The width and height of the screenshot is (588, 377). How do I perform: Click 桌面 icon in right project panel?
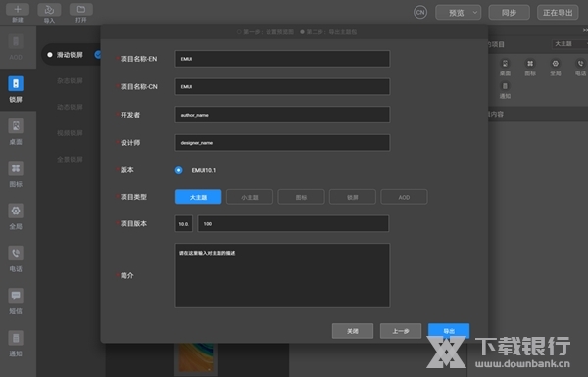pos(505,64)
